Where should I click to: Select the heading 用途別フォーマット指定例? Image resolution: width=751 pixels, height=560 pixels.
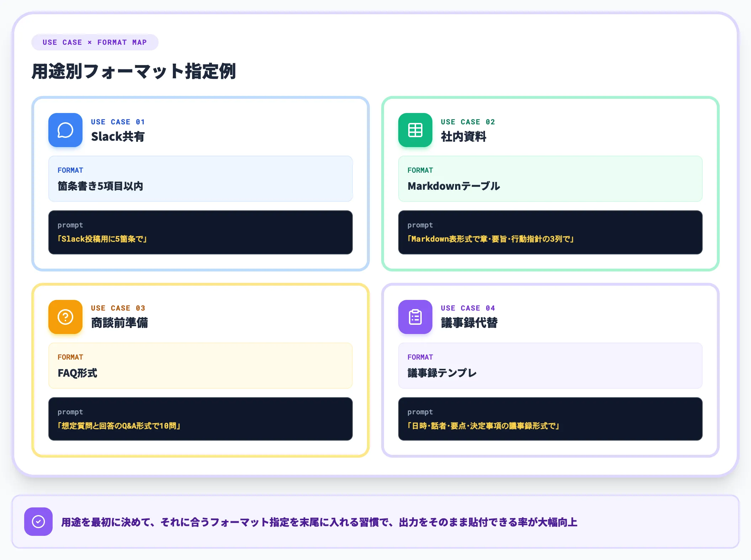click(134, 71)
